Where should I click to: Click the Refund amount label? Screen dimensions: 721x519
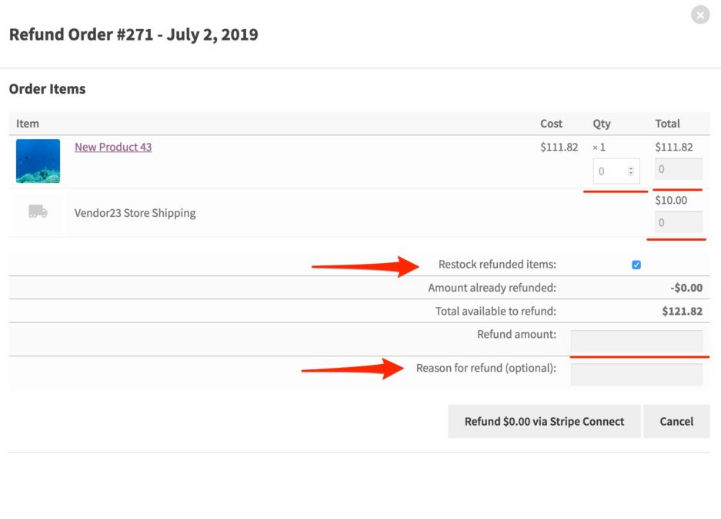pyautogui.click(x=516, y=334)
